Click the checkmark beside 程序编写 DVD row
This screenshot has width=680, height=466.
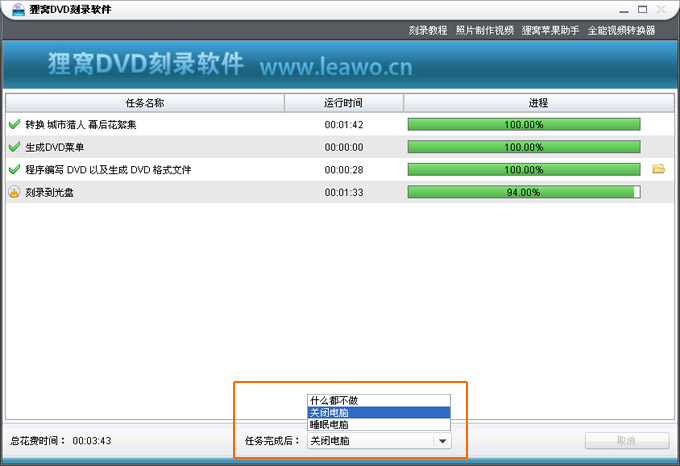click(x=14, y=169)
